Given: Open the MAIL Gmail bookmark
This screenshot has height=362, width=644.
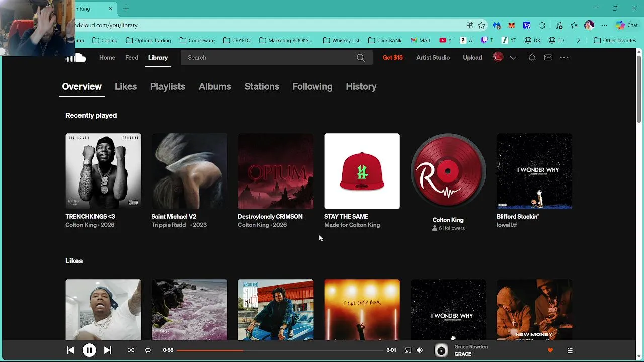Looking at the screenshot, I should [421, 40].
